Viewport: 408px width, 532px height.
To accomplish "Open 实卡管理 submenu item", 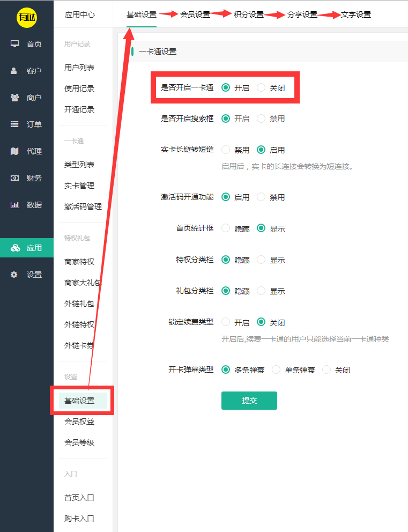I will 79,186.
